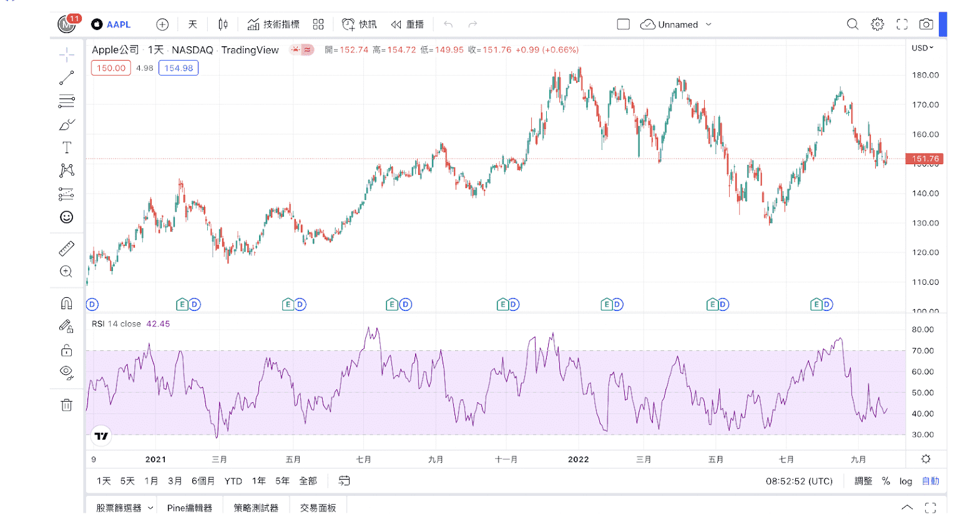This screenshot has width=980, height=519.
Task: Expand the USD currency dropdown
Action: (922, 48)
